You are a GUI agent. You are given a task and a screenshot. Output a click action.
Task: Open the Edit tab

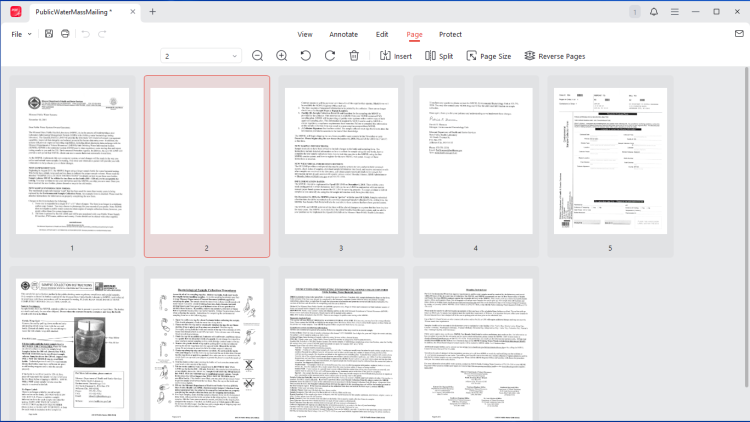pos(382,34)
